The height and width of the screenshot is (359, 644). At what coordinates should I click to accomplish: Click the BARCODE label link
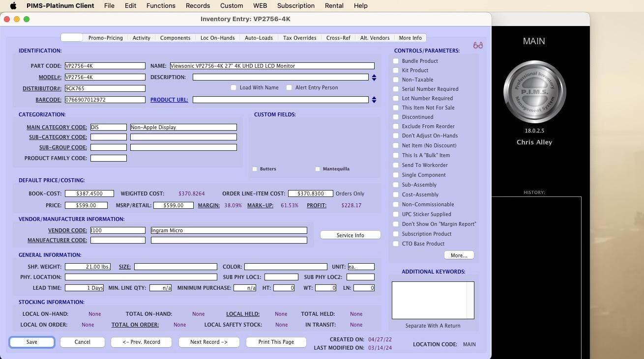(49, 100)
